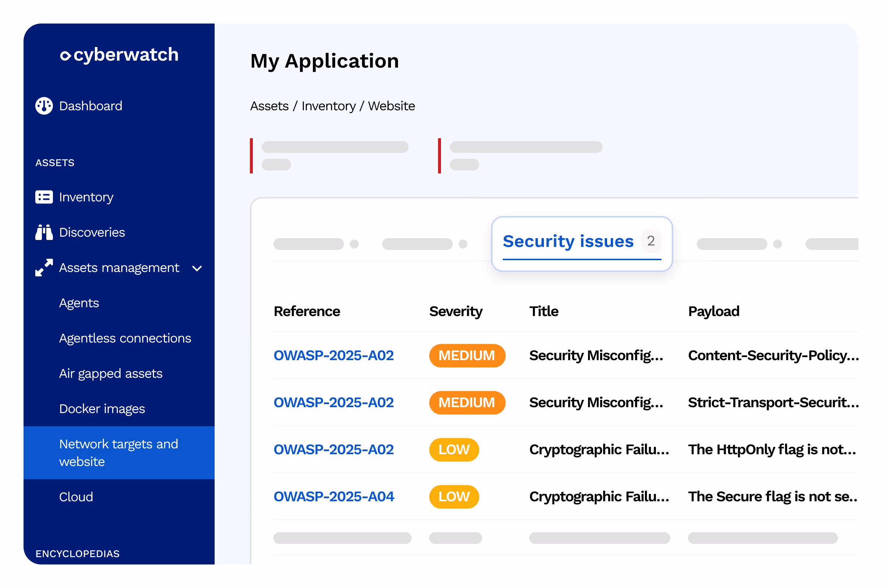Switch to the Security issues tab
Screen dimensions: 882x588
582,244
